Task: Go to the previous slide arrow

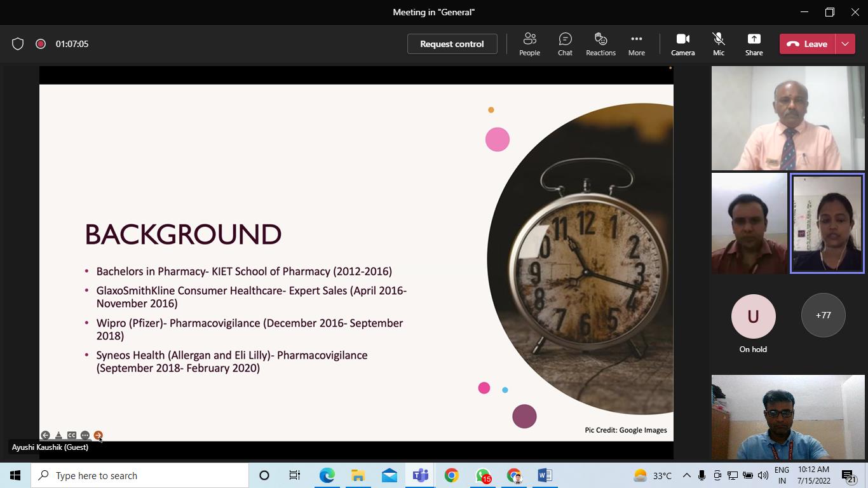Action: tap(45, 435)
